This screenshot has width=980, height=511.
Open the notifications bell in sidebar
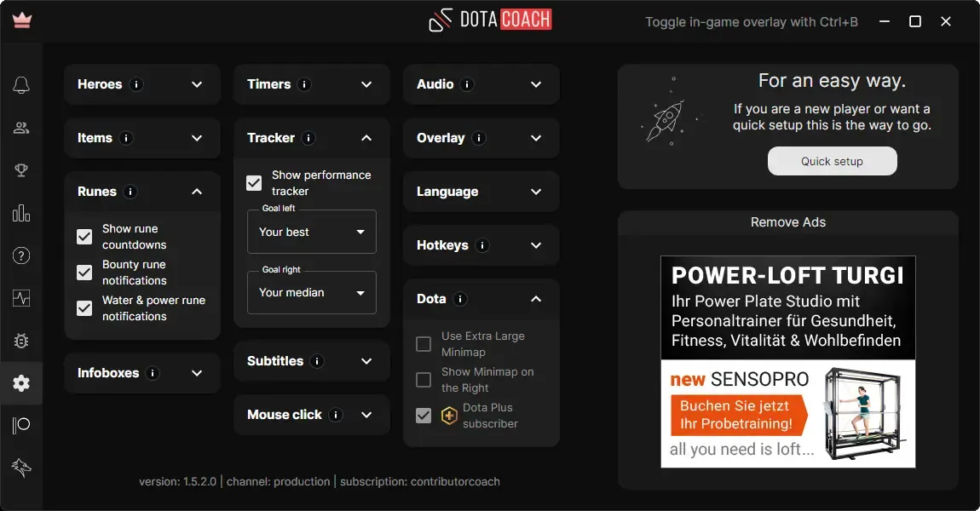click(x=21, y=85)
